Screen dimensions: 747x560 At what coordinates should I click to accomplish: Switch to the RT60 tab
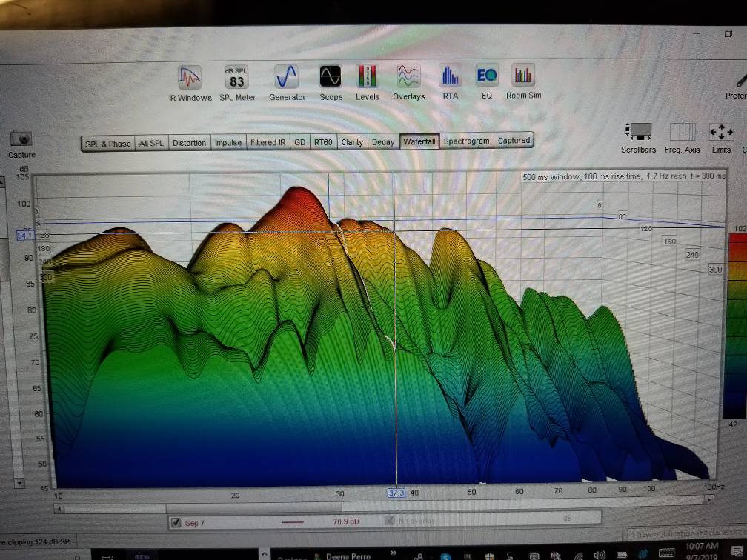click(323, 142)
